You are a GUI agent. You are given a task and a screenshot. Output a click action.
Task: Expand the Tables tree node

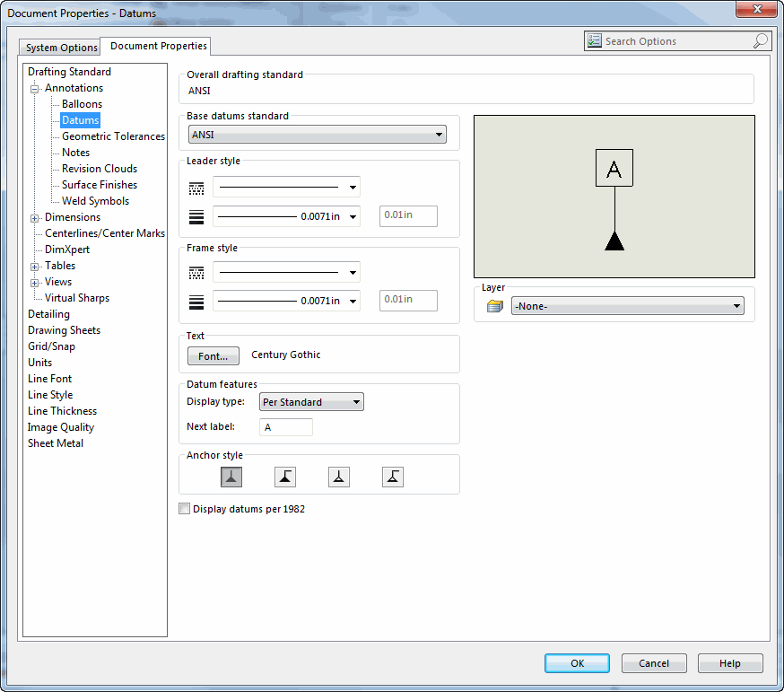point(34,267)
